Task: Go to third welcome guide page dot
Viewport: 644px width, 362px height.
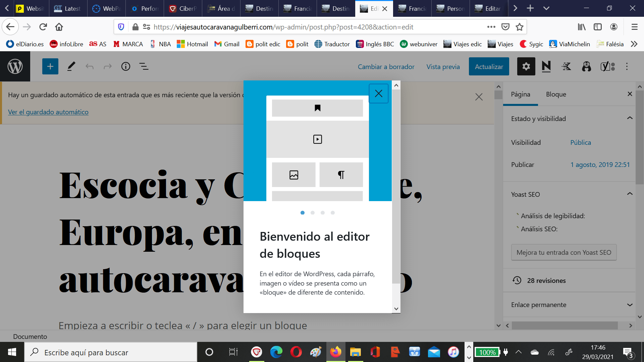Action: click(323, 213)
